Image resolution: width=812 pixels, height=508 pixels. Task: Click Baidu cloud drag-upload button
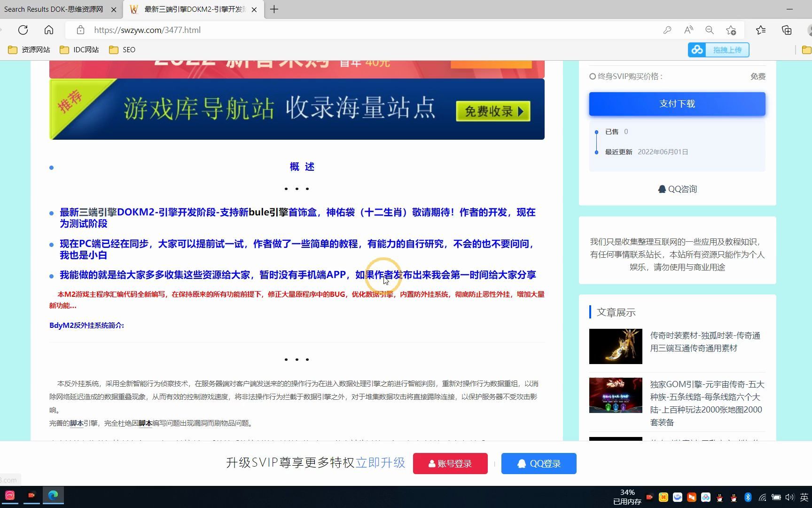tap(718, 50)
